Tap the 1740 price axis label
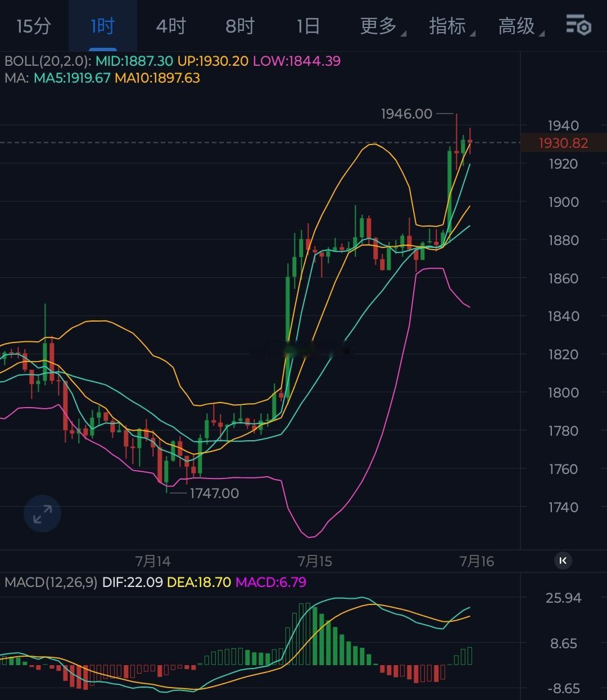The width and height of the screenshot is (607, 700). (563, 507)
